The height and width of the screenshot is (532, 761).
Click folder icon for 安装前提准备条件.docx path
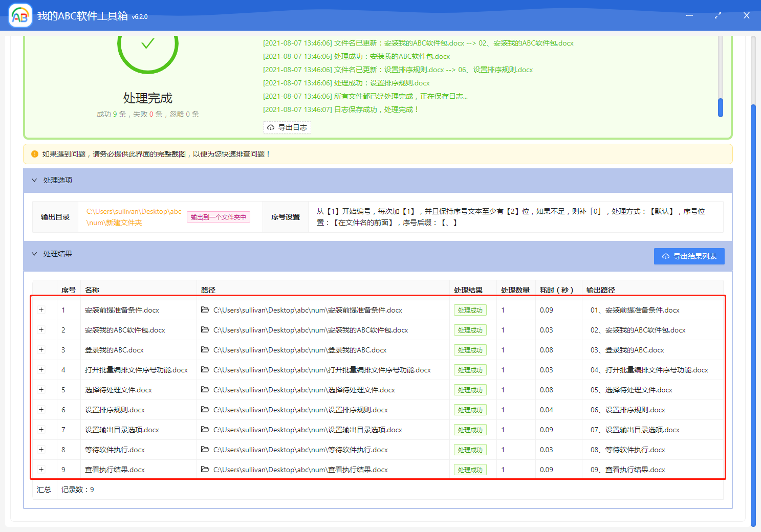click(x=205, y=310)
